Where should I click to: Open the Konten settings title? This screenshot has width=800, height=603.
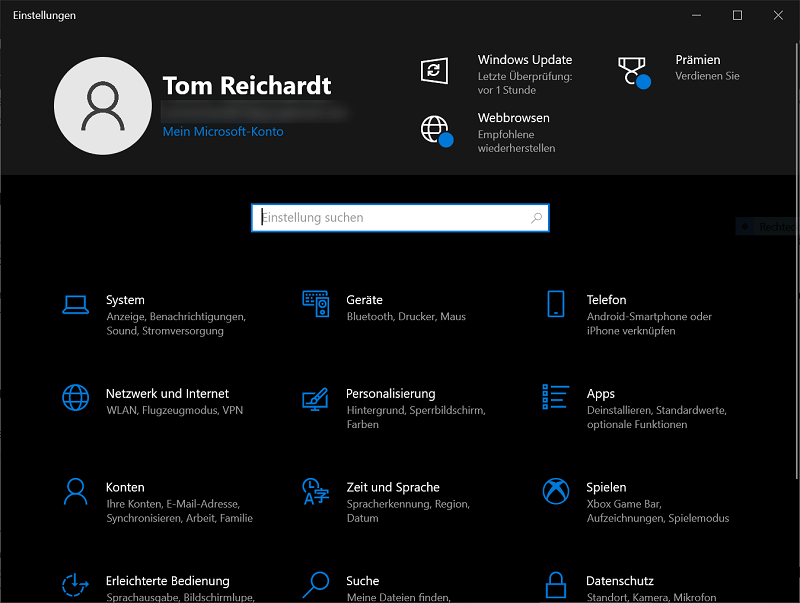(125, 487)
